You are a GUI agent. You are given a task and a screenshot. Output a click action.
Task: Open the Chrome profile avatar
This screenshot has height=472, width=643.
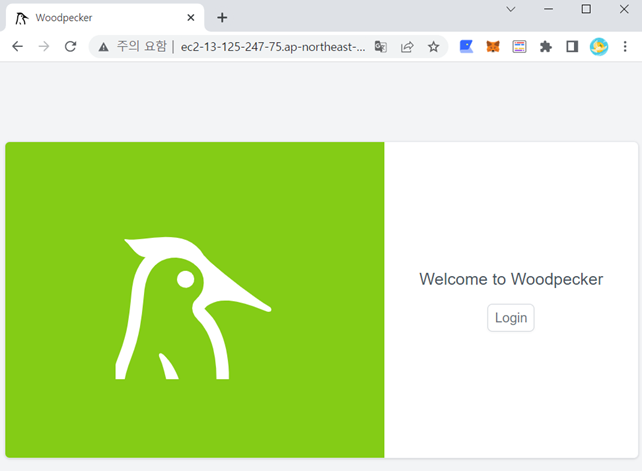coord(599,47)
